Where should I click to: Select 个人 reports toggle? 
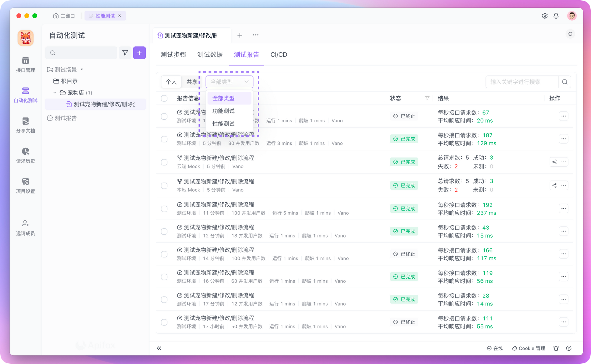tap(171, 82)
